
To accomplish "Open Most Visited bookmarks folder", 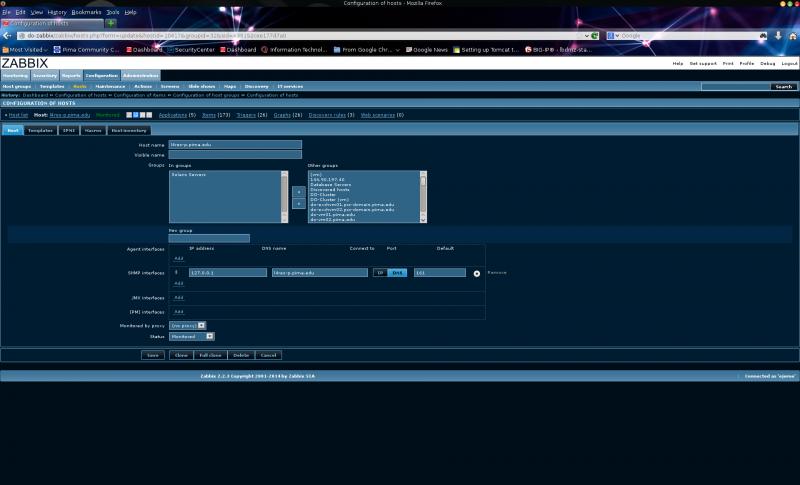I will pyautogui.click(x=25, y=50).
